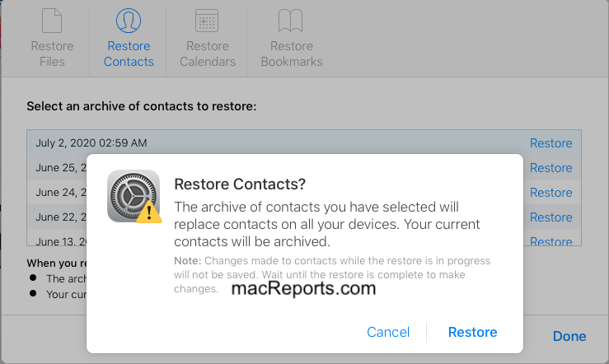This screenshot has width=609, height=364.
Task: Click Restore link for June 22 archive
Action: click(x=550, y=217)
